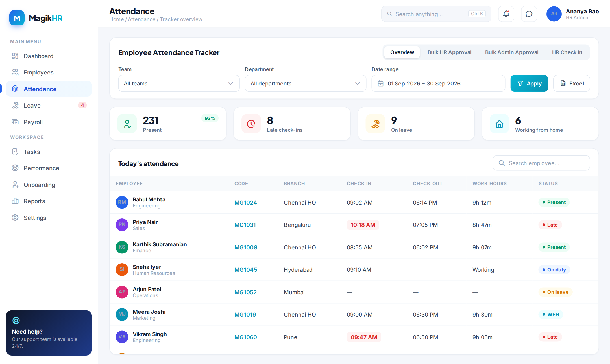Select the HR Check In tab
The width and height of the screenshot is (610, 364).
click(x=567, y=52)
